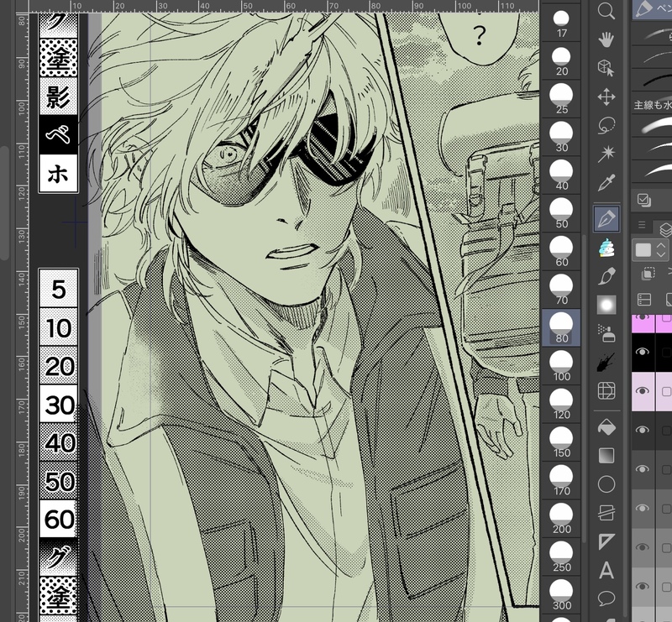Tap the 20 tone density button

[x=58, y=365]
